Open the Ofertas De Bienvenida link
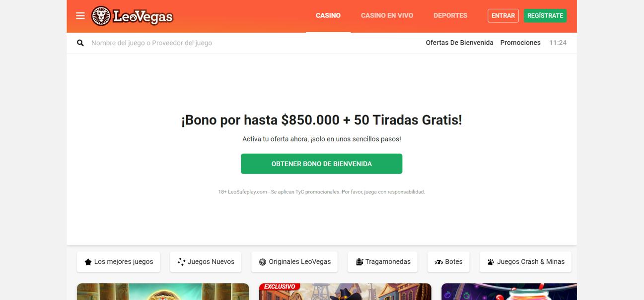The width and height of the screenshot is (644, 300). (x=459, y=43)
